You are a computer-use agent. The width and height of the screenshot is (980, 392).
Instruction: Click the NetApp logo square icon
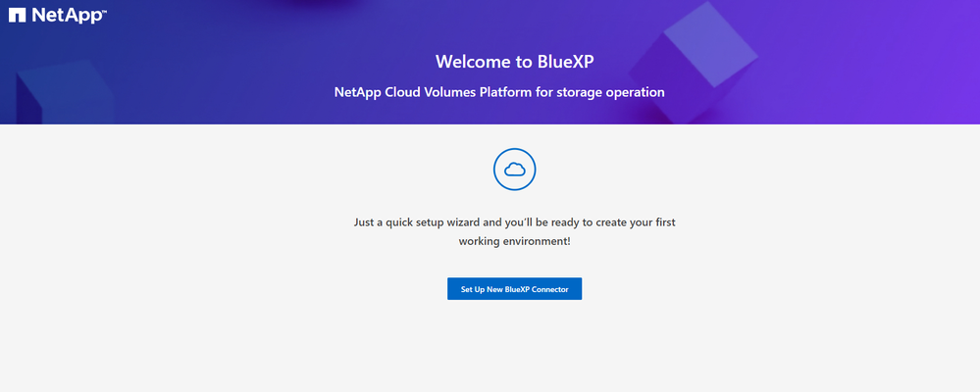[x=17, y=16]
